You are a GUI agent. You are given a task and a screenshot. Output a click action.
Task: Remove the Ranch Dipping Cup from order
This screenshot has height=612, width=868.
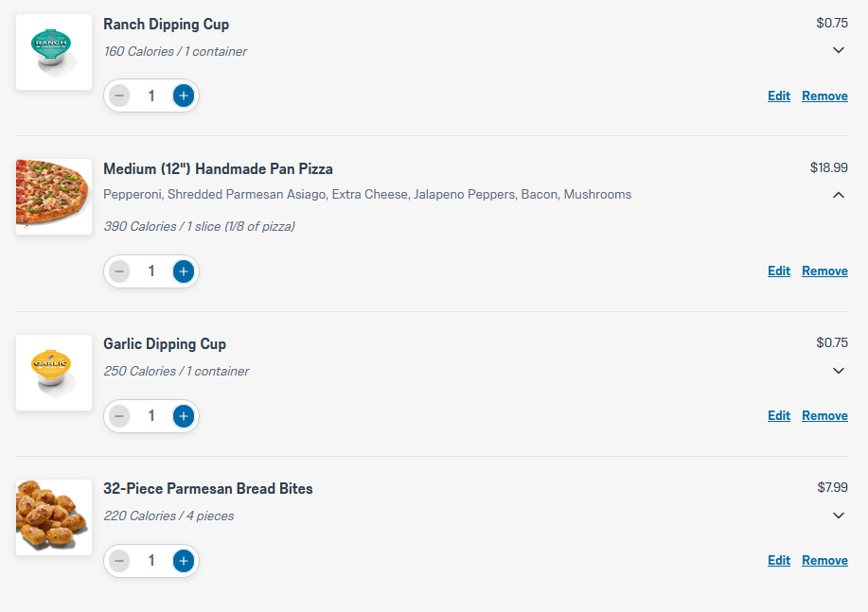click(824, 96)
